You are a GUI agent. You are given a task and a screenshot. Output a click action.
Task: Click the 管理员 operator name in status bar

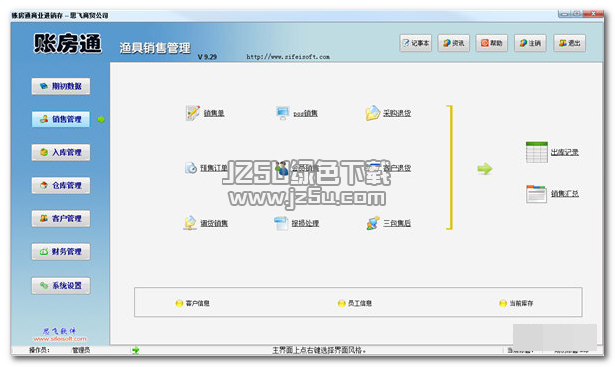[81, 350]
